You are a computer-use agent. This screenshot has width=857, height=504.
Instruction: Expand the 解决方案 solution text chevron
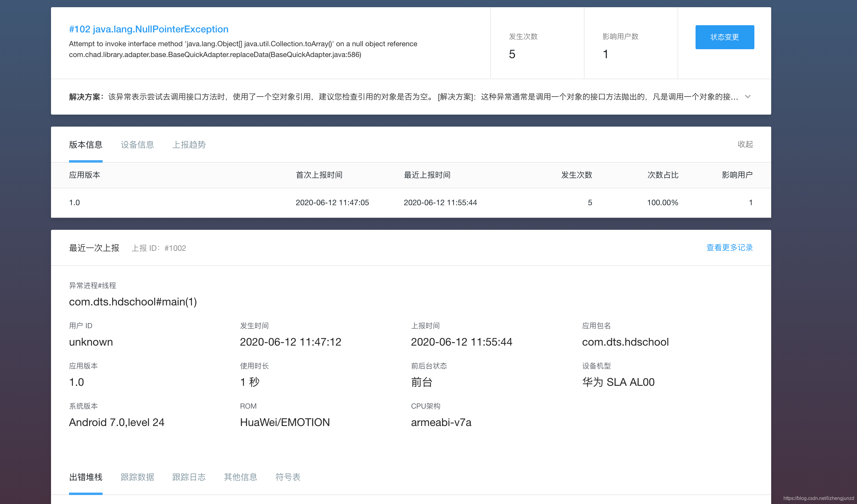(x=748, y=97)
